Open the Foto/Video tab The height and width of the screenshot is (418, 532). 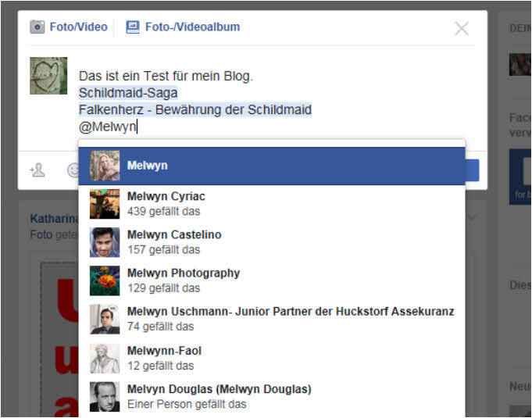click(77, 27)
